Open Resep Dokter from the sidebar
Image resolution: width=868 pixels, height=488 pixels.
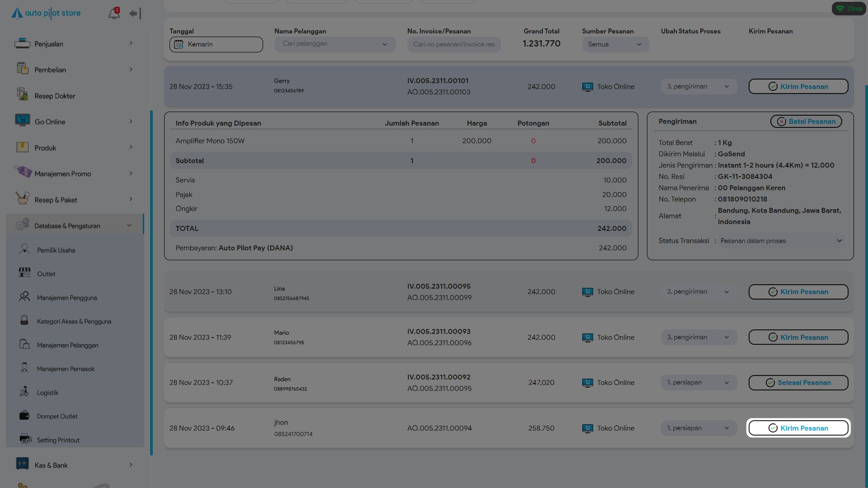coord(55,96)
